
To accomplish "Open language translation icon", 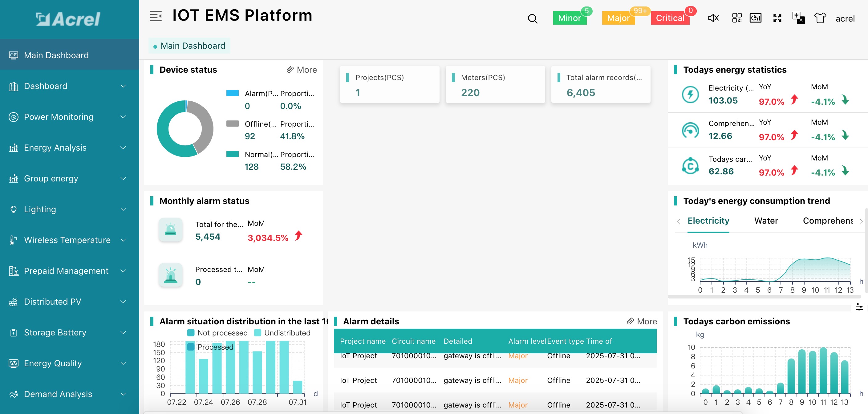I will tap(798, 18).
